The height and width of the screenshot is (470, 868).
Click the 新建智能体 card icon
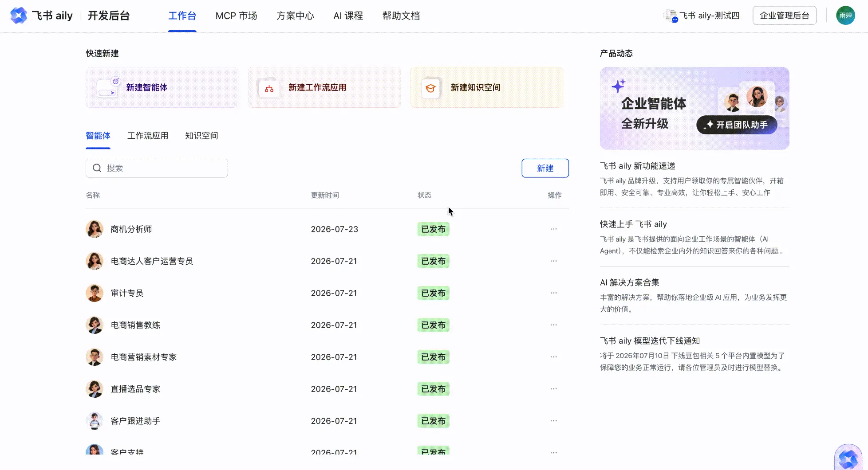(x=108, y=87)
